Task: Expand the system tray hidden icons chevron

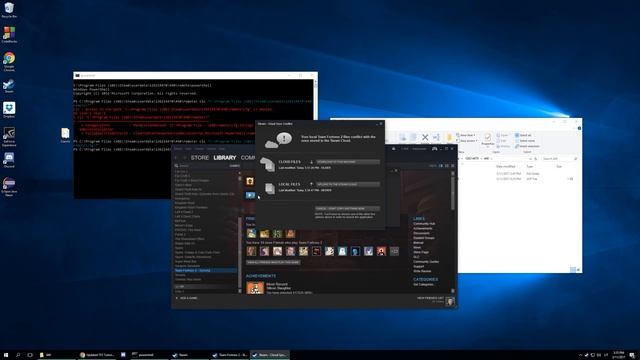Action: coord(580,355)
